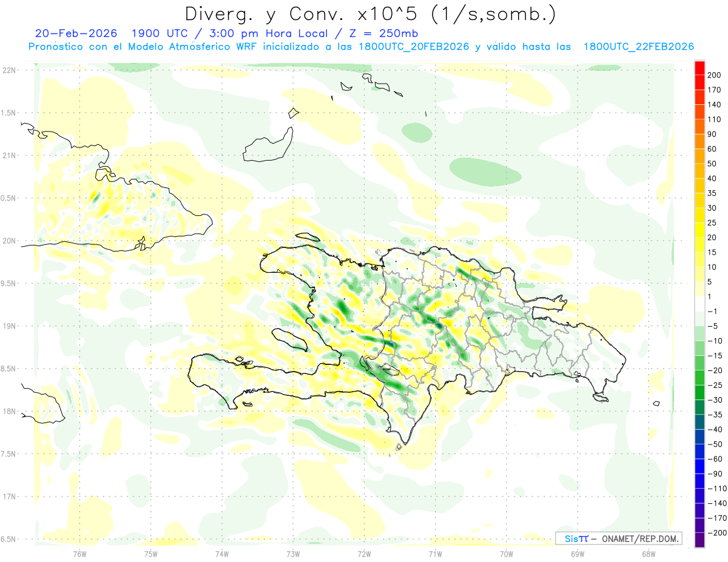Click the '21N' latitude label
The width and height of the screenshot is (728, 562).
coord(10,155)
